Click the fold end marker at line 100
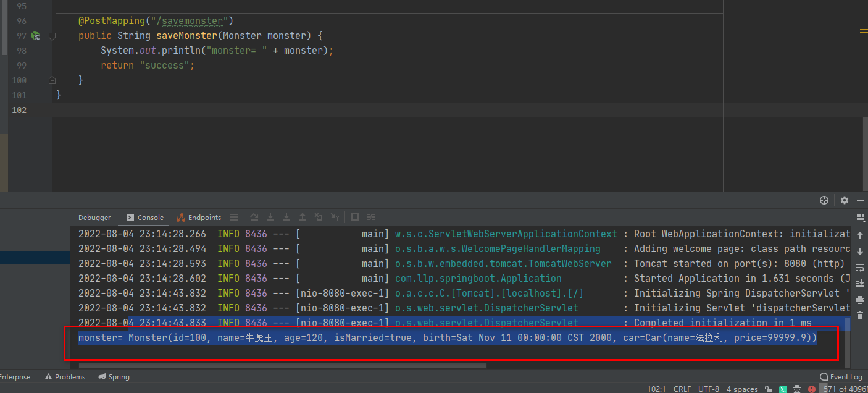Image resolution: width=868 pixels, height=393 pixels. (52, 80)
